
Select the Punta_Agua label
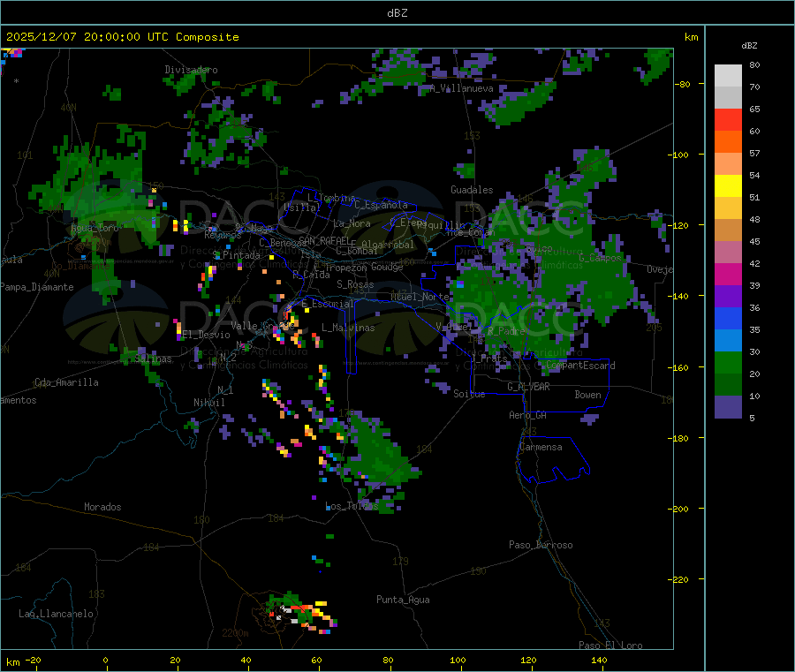(x=403, y=600)
